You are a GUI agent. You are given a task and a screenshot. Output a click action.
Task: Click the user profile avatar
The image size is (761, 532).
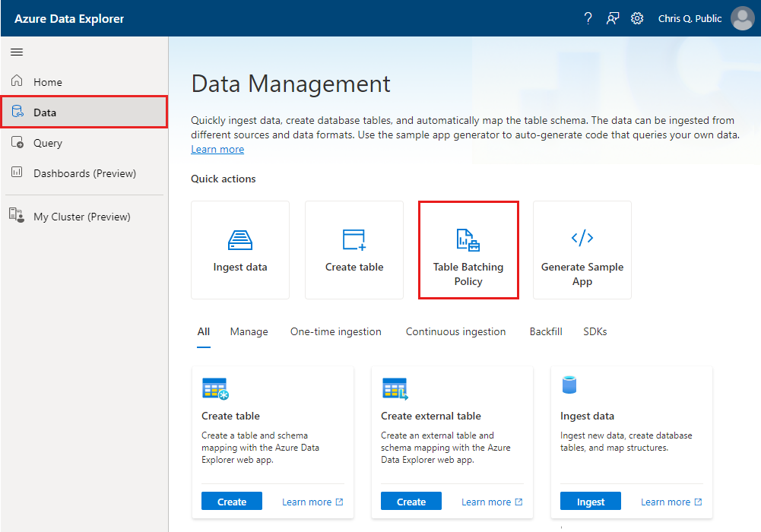tap(742, 18)
